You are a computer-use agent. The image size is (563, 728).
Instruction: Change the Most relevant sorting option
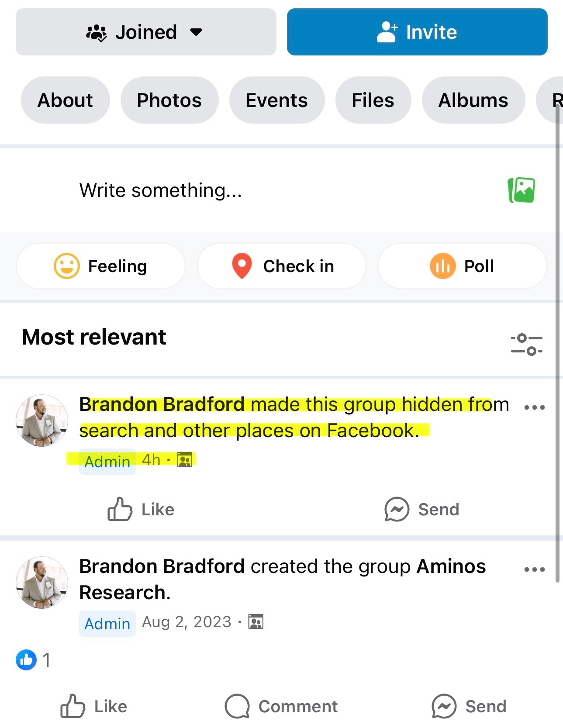(94, 337)
